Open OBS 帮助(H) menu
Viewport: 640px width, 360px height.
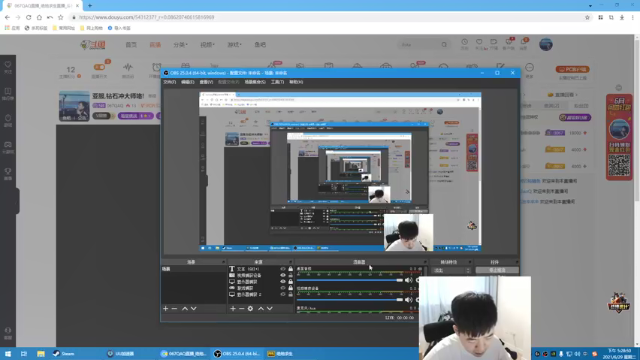click(x=296, y=82)
